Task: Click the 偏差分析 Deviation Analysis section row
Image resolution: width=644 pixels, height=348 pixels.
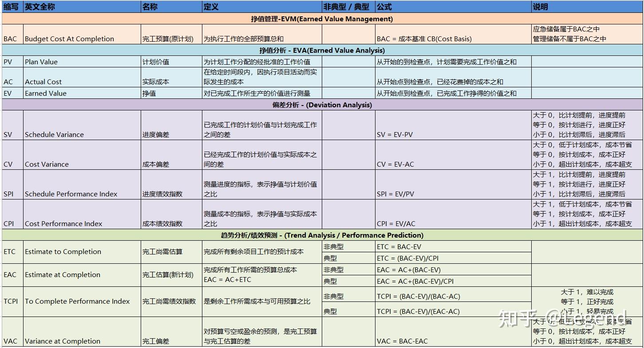Action: 322,105
